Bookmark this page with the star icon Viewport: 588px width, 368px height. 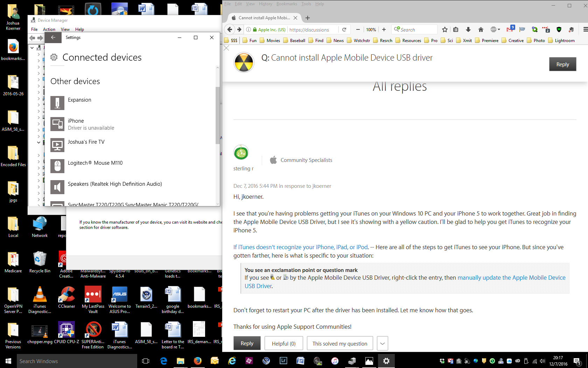point(445,29)
